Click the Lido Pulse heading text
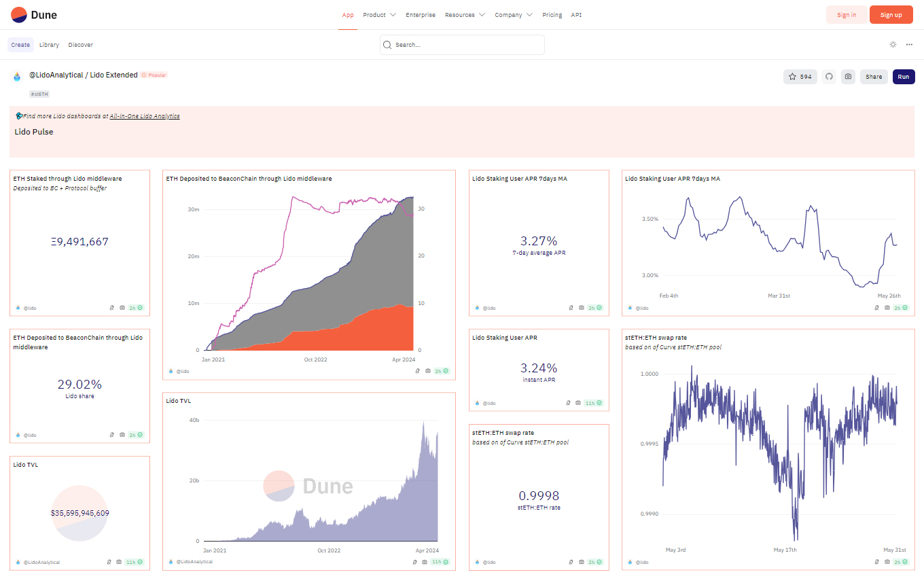Viewport: 924px width, 583px height. [x=34, y=132]
